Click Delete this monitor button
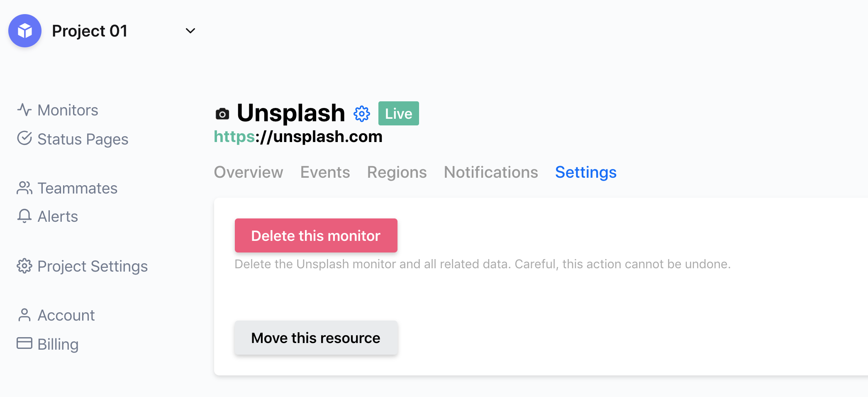The height and width of the screenshot is (397, 868). (x=316, y=235)
